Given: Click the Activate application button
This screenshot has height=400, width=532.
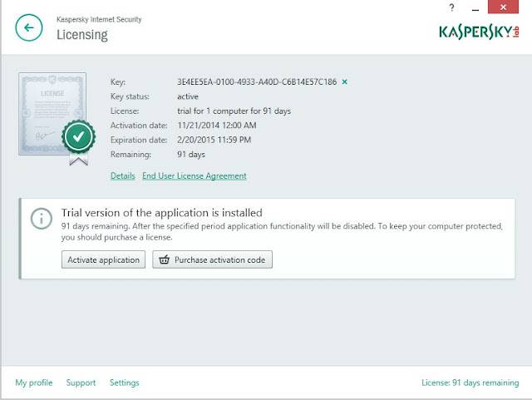Looking at the screenshot, I should click(103, 259).
